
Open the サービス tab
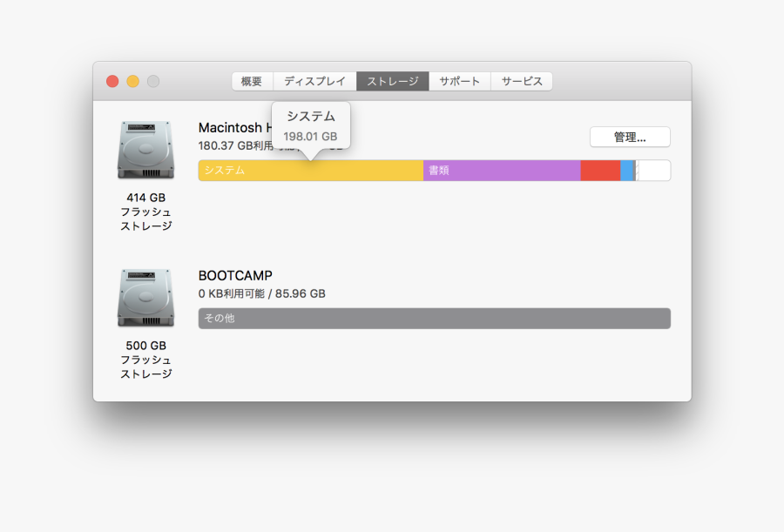(x=521, y=81)
